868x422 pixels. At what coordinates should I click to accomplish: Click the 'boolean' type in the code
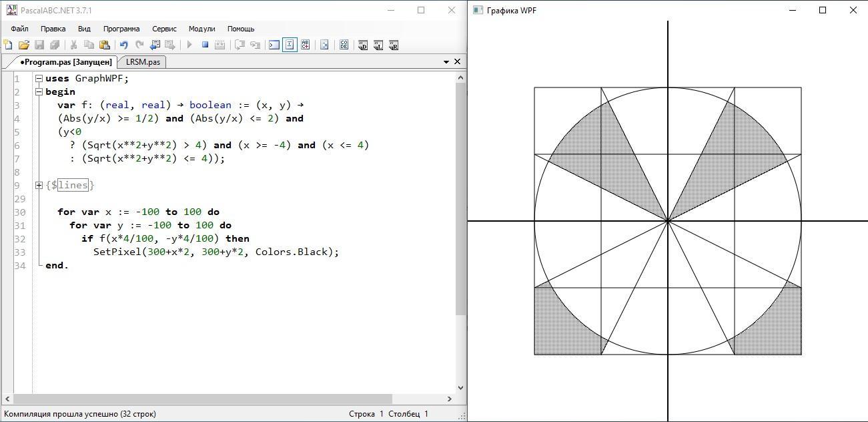[210, 105]
